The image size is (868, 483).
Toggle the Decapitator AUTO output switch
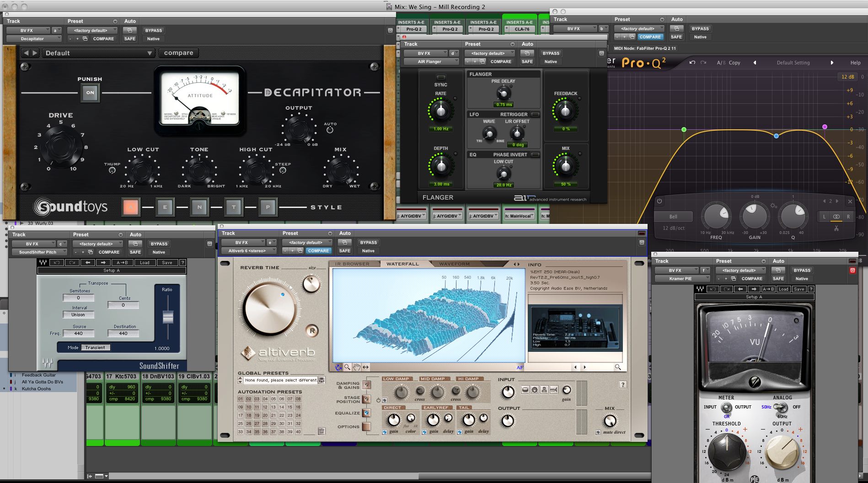330,130
